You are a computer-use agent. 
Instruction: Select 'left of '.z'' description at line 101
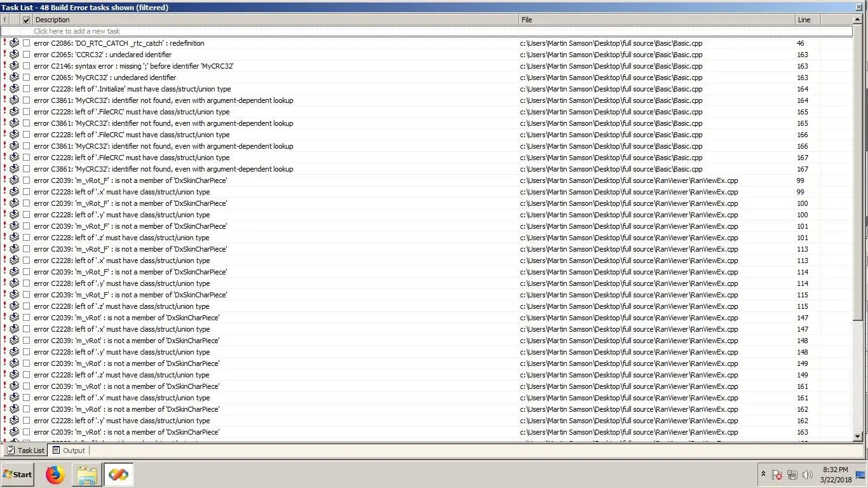(121, 238)
